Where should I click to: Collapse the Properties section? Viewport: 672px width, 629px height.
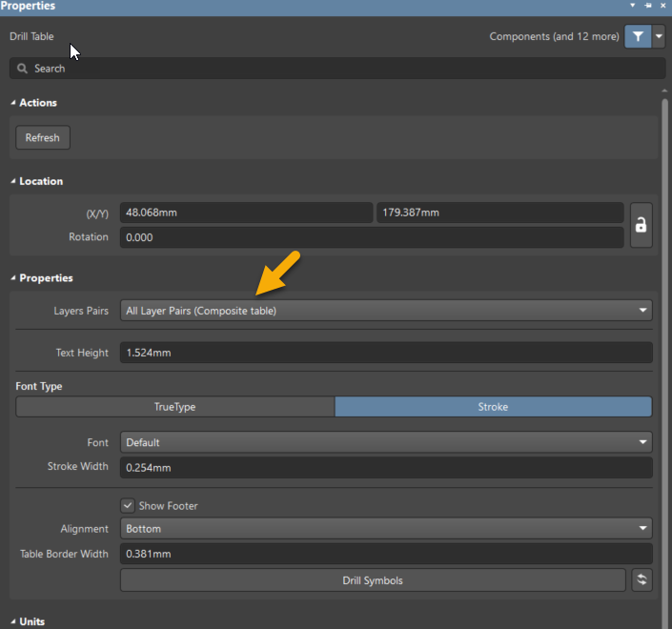click(x=13, y=277)
